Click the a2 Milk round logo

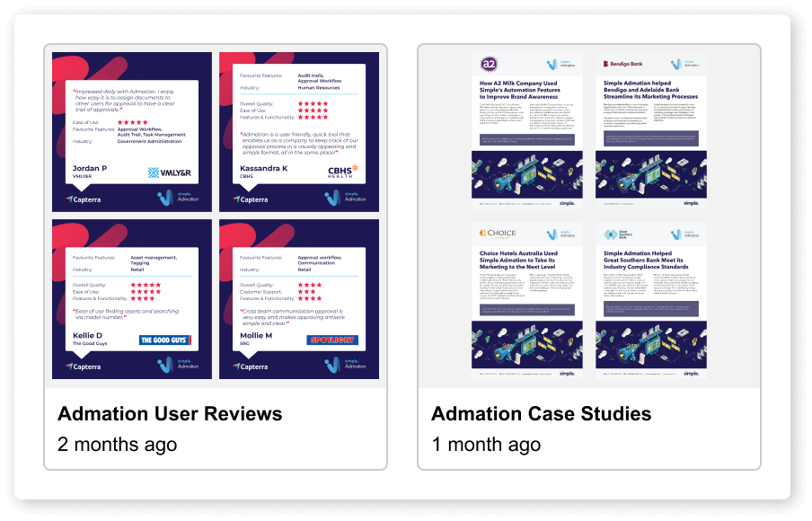(x=490, y=65)
